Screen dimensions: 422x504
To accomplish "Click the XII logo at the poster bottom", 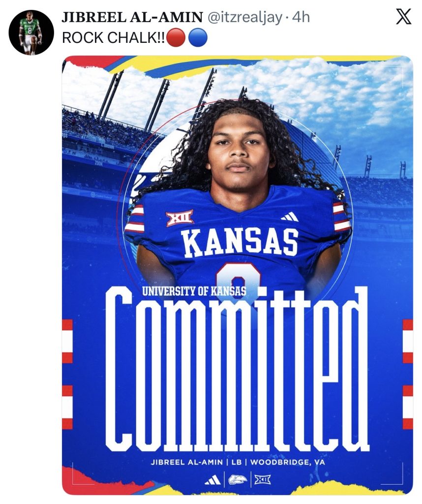I will coord(263,480).
